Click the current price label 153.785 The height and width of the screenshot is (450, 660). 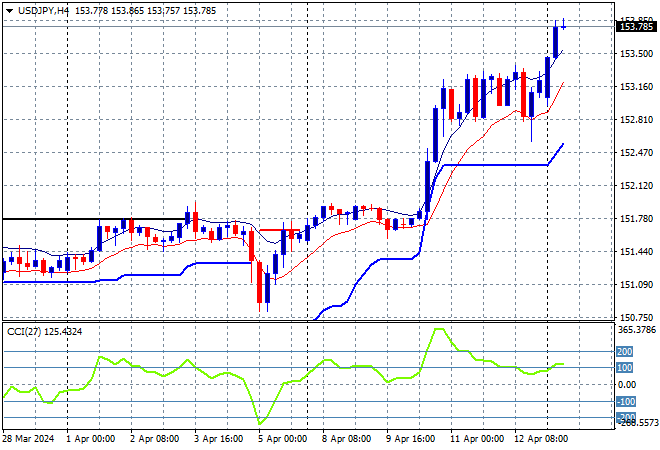(636, 27)
